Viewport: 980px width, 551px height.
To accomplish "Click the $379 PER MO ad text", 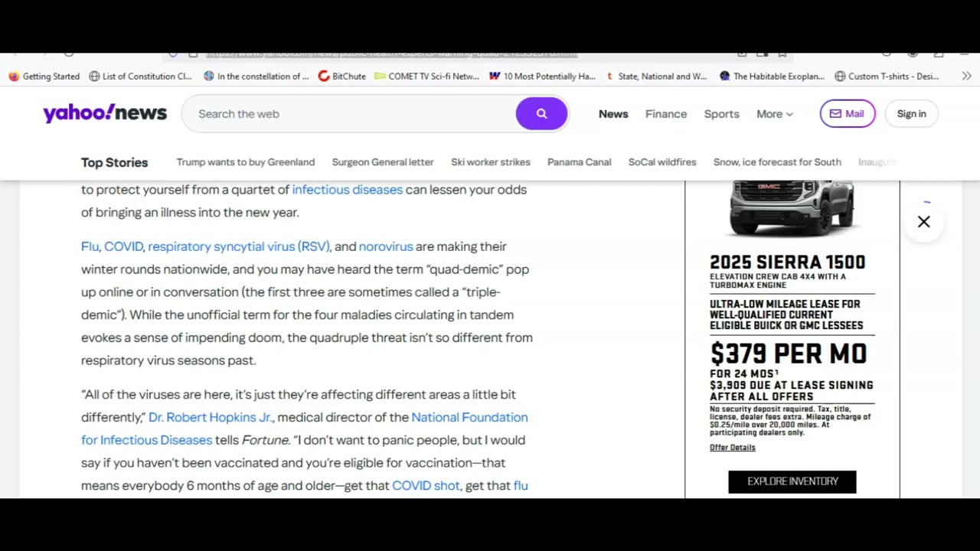I will (x=789, y=354).
